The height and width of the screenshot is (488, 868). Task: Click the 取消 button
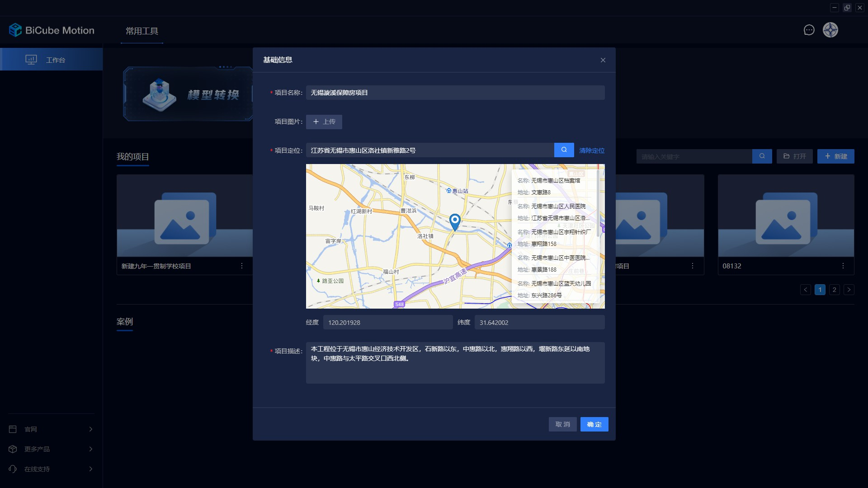(562, 424)
